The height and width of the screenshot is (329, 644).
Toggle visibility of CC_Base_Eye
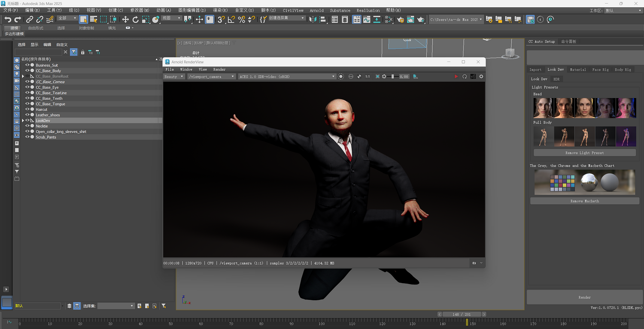pyautogui.click(x=27, y=88)
